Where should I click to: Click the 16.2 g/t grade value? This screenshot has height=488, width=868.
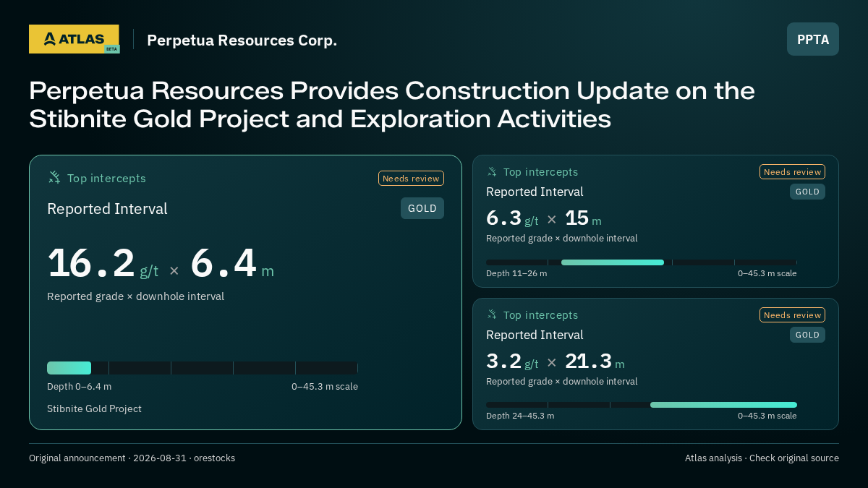click(x=103, y=264)
